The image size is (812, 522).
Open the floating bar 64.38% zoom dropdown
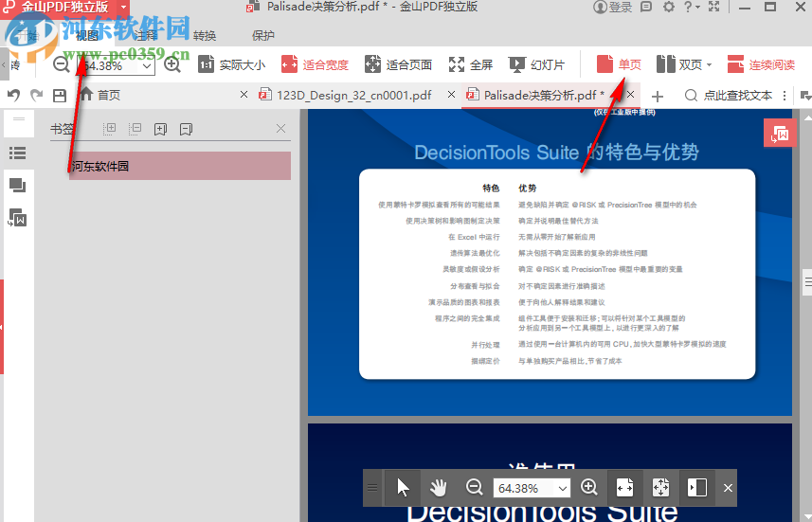pyautogui.click(x=563, y=488)
